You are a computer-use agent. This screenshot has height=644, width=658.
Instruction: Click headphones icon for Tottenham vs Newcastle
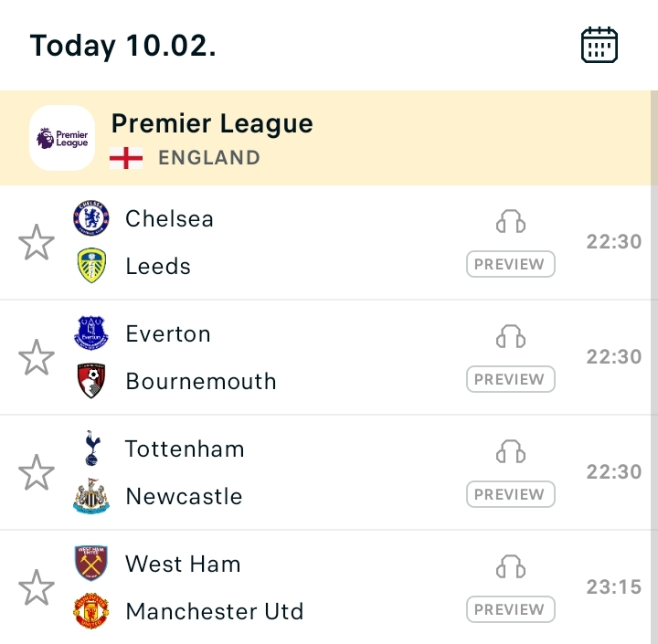coord(511,452)
